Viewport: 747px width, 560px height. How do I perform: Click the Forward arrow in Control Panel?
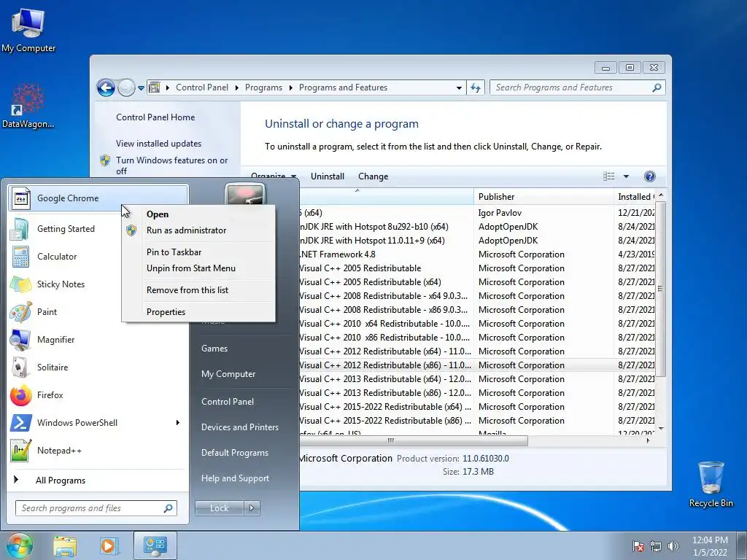126,87
